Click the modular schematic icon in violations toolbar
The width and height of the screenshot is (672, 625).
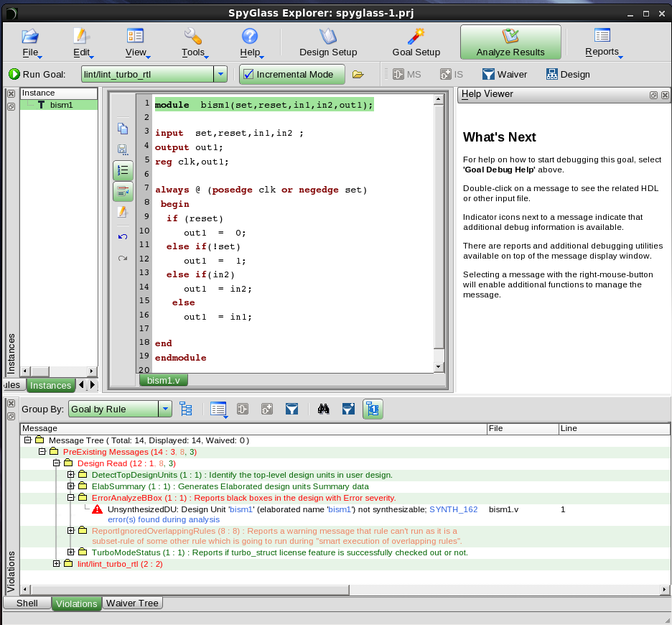[243, 409]
